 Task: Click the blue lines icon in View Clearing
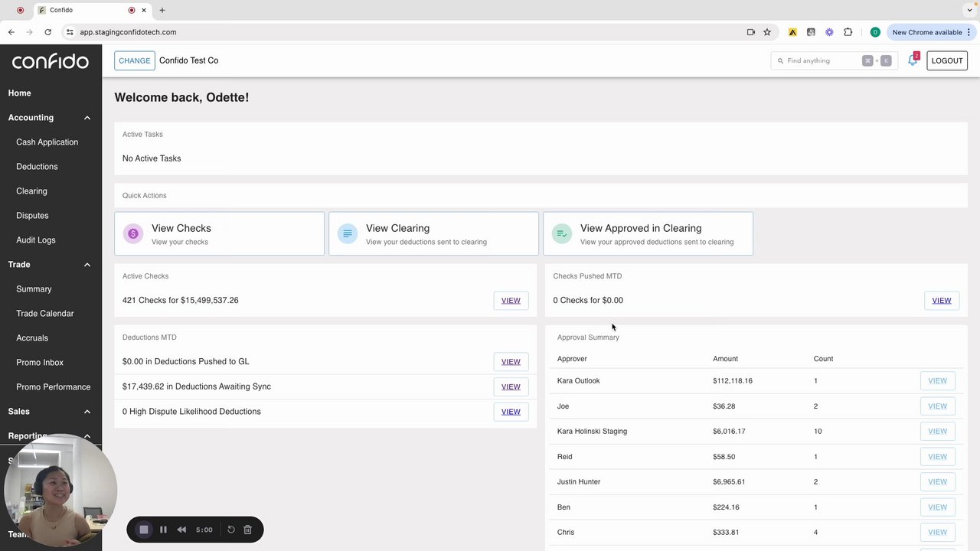click(348, 233)
